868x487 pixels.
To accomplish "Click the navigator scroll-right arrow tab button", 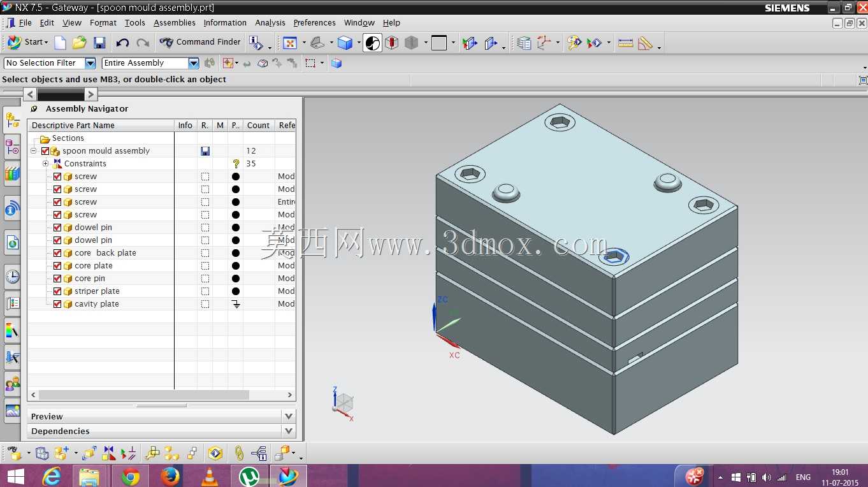I will [91, 94].
